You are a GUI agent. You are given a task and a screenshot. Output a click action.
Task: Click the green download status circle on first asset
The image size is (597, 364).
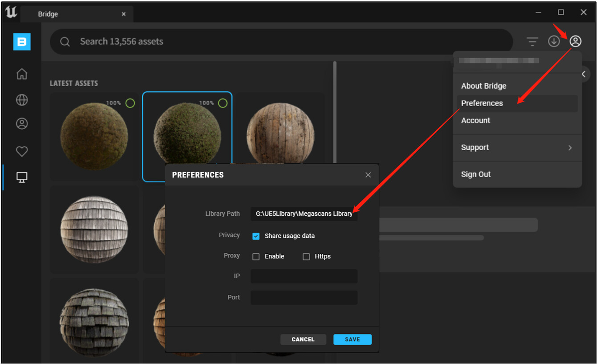(130, 103)
